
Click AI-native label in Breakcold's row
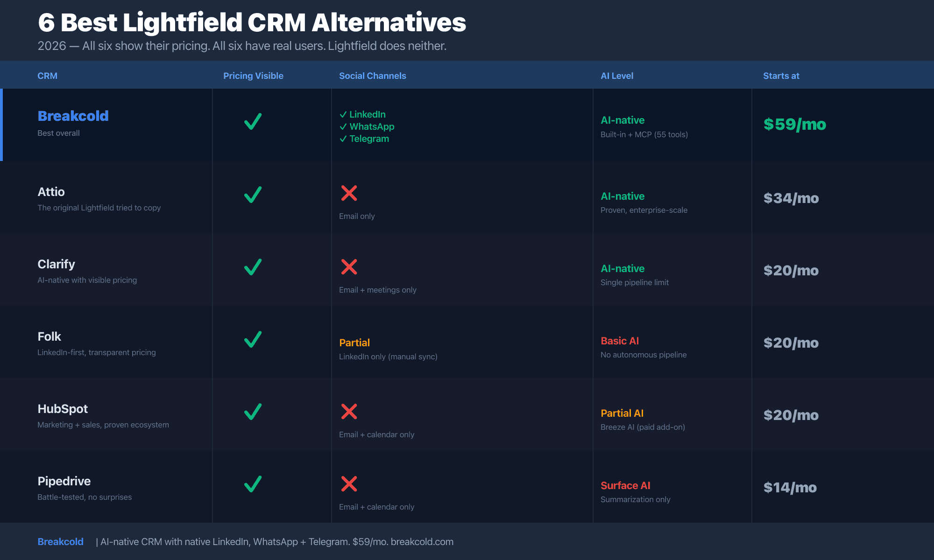click(x=623, y=120)
